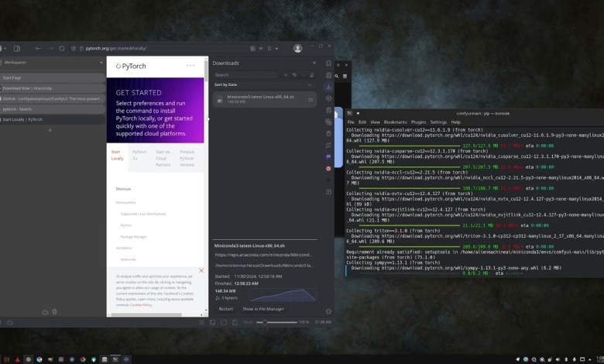
Task: Switch to the GitHub ComfyUI tab
Action: 53,98
